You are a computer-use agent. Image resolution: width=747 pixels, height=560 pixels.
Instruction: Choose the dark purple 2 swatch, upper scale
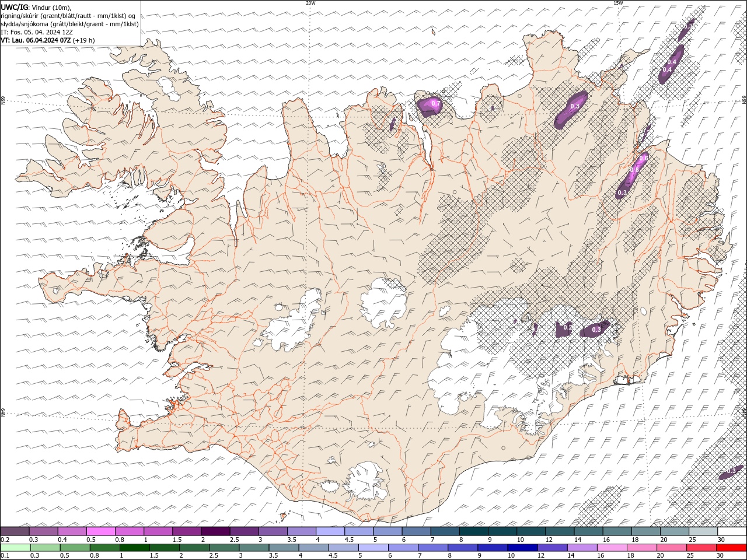coord(215,531)
